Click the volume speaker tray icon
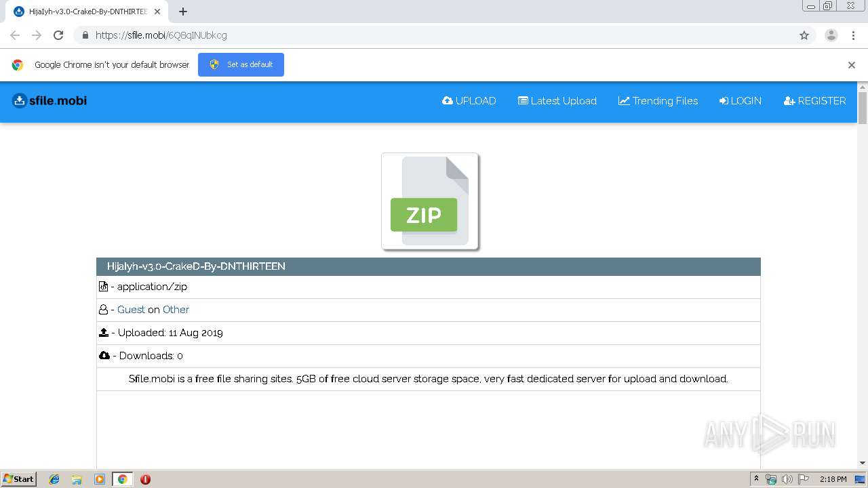This screenshot has height=488, width=868. pyautogui.click(x=787, y=479)
